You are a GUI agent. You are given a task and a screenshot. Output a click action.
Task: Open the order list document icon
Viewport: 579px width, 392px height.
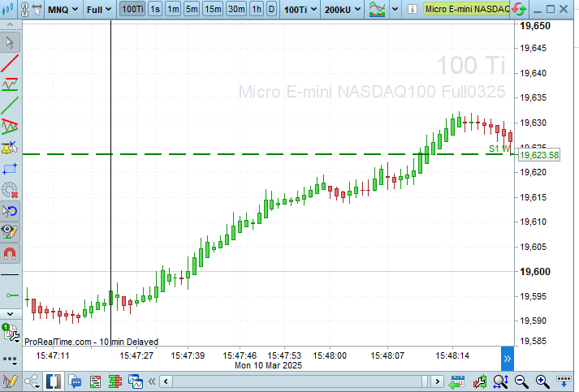pos(95,381)
